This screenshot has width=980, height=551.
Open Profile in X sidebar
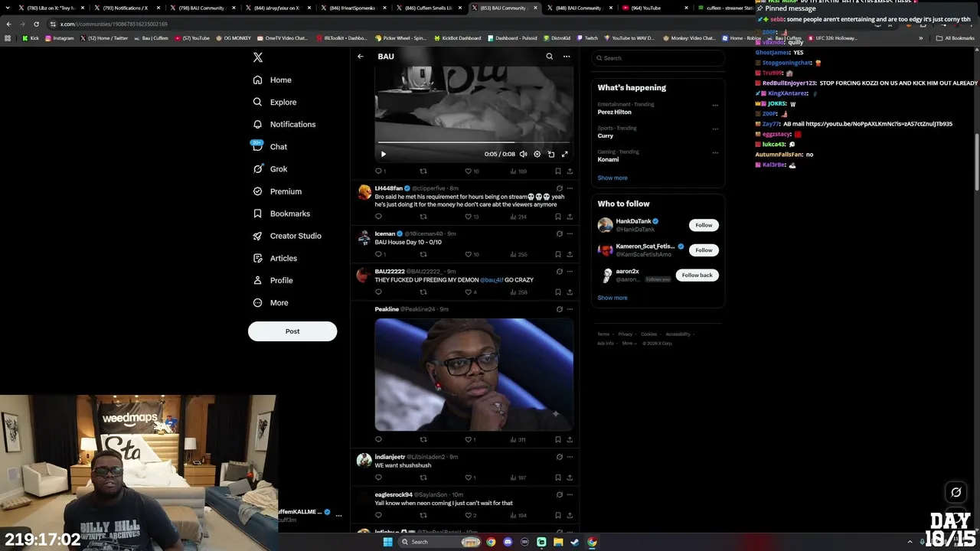pyautogui.click(x=273, y=280)
